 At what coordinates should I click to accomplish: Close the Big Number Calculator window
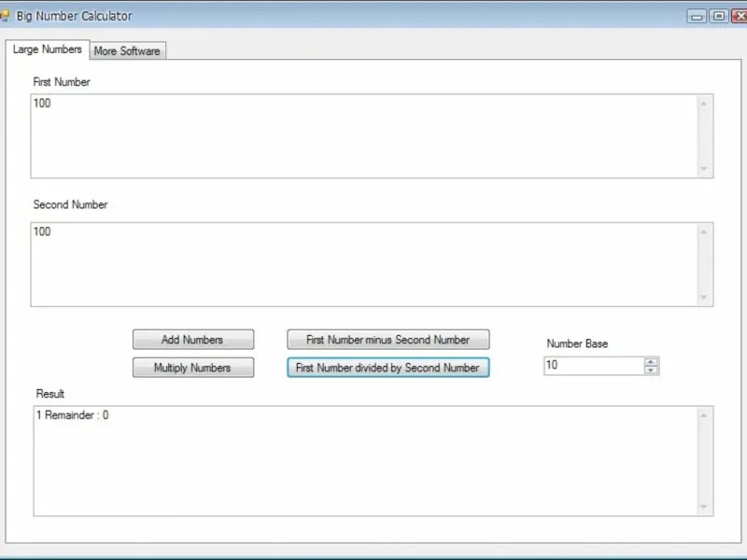point(740,17)
